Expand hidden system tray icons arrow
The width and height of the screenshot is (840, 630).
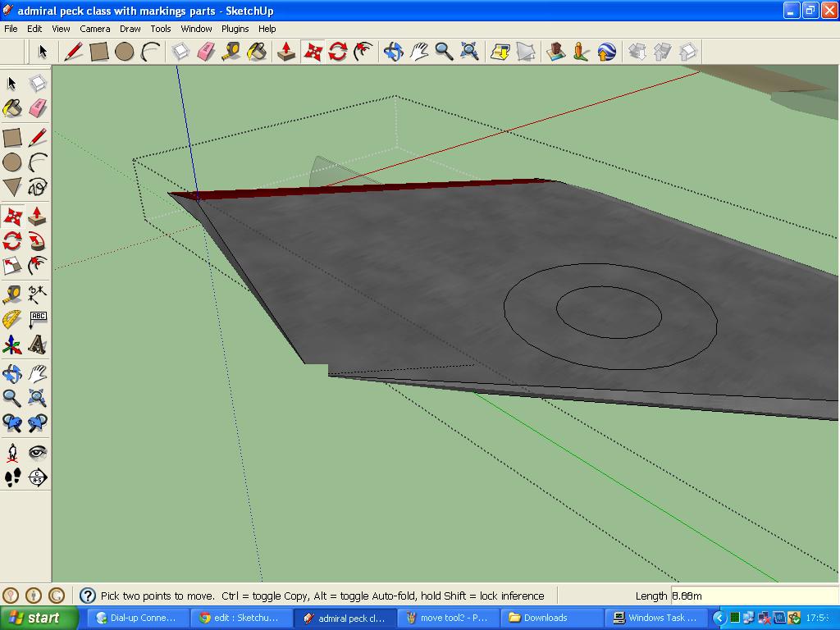(x=719, y=618)
